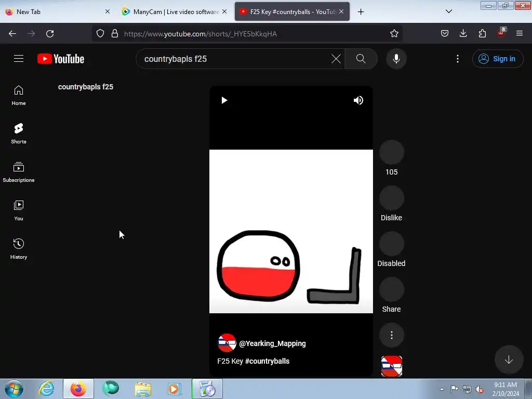Open more actions menu for short
The width and height of the screenshot is (532, 399).
coord(392,335)
